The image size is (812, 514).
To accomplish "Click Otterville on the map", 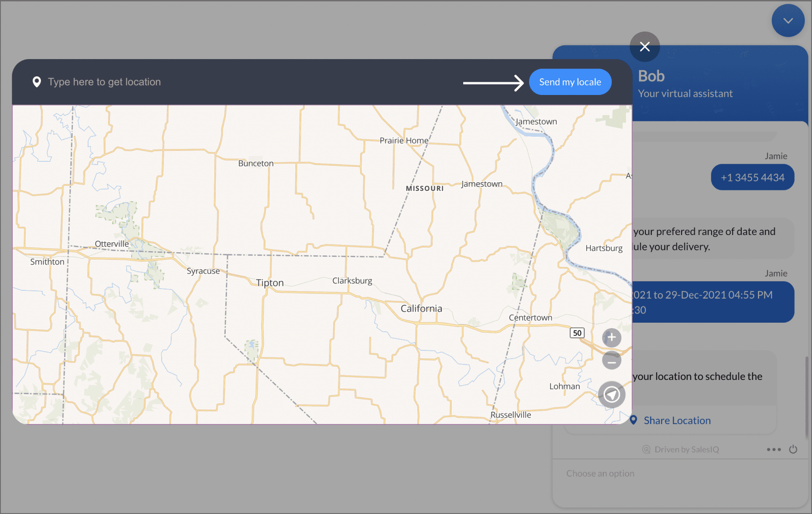I will 112,244.
